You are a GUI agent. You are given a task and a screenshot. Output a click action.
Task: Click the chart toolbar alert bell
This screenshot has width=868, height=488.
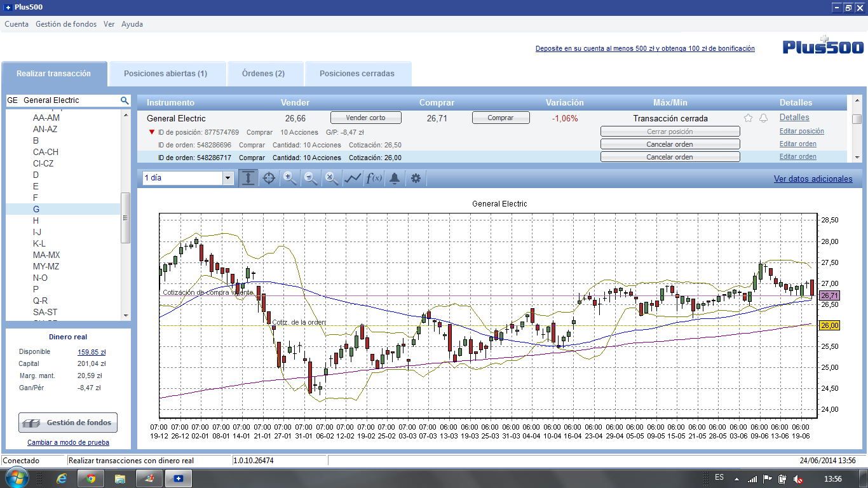pos(395,179)
